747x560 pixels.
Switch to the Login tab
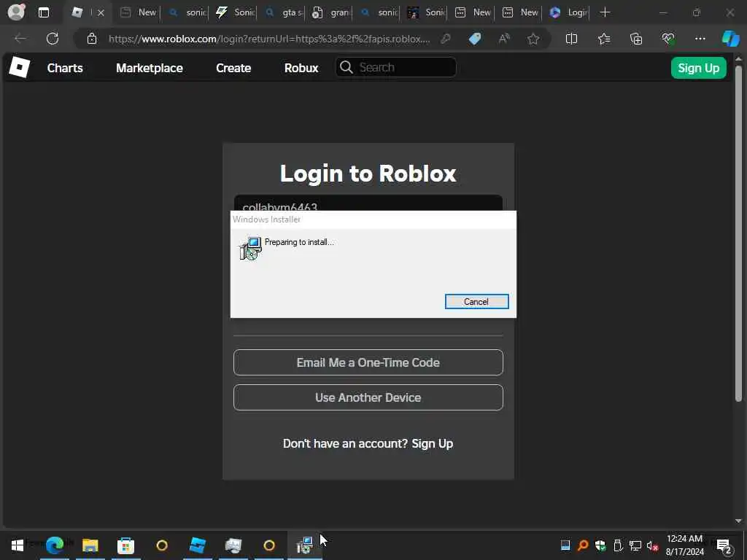569,12
